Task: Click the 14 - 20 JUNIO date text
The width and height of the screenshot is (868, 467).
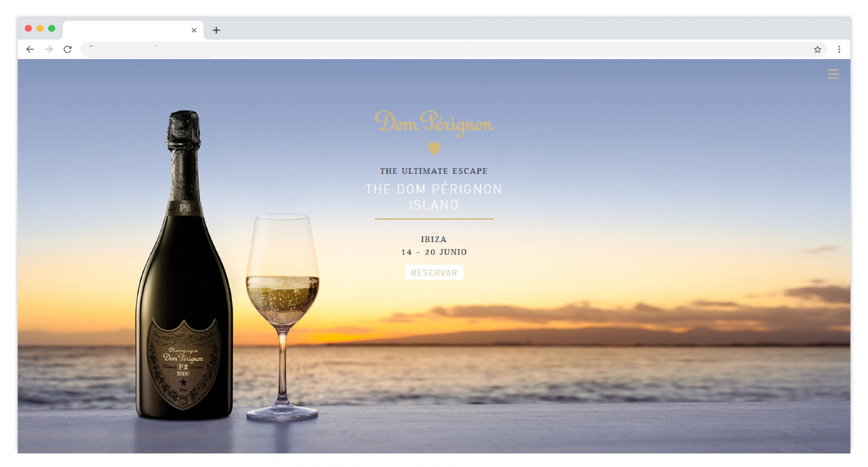Action: tap(434, 252)
